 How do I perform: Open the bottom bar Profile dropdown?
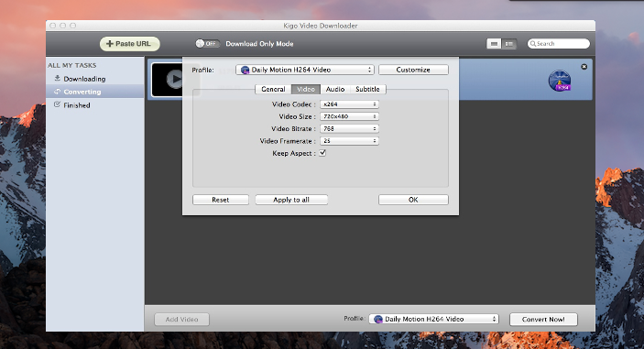(x=433, y=319)
